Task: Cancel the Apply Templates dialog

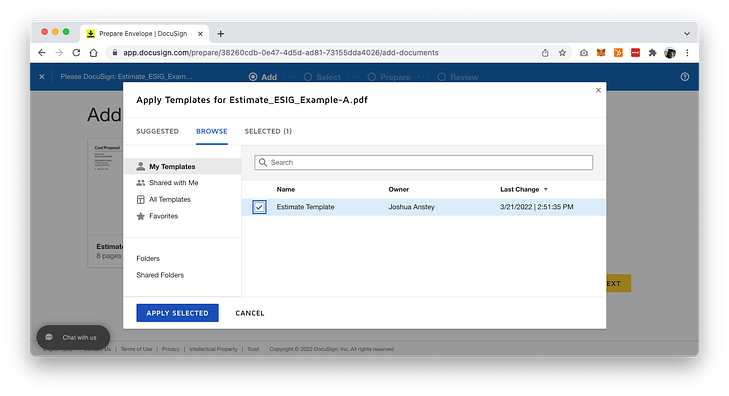Action: [250, 313]
